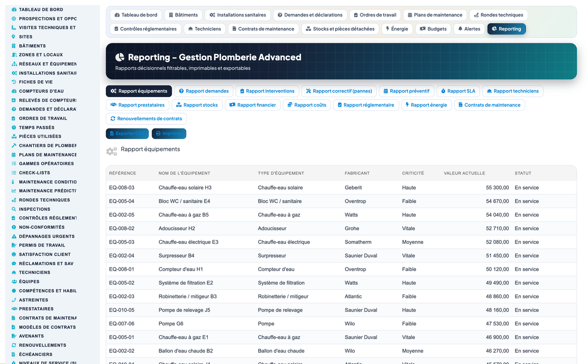
Task: Click the Astreintes phone icon
Action: pos(14,300)
